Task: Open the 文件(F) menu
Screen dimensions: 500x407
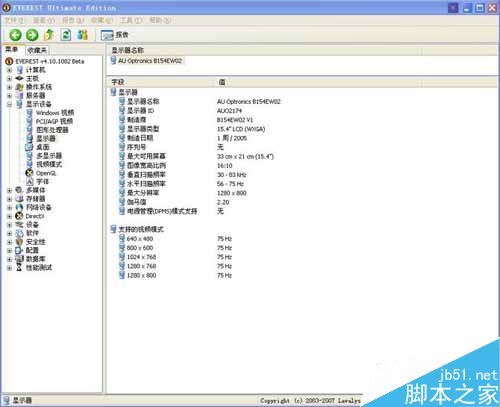Action: (x=14, y=20)
